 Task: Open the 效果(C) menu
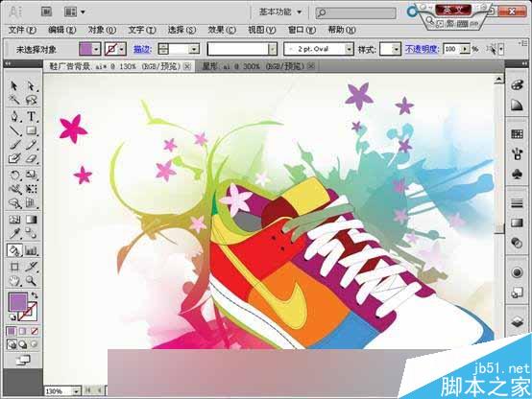click(x=222, y=30)
